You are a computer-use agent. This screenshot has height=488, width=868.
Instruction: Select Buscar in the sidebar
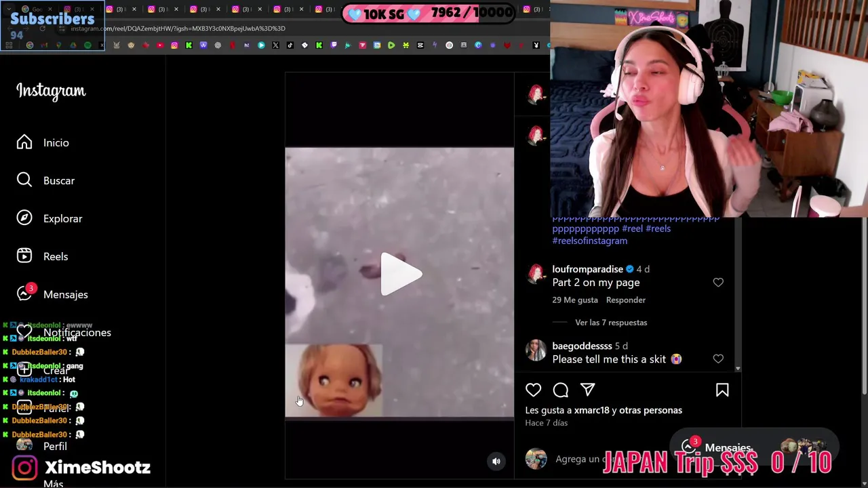click(x=59, y=180)
